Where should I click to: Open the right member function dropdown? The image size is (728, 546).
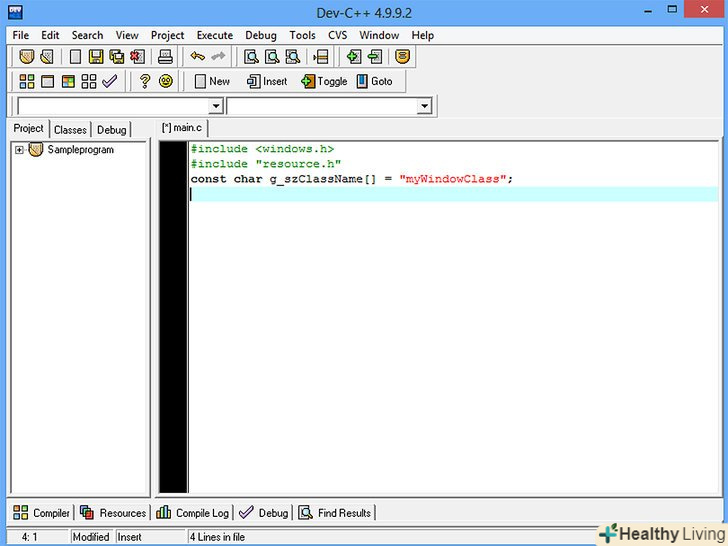(x=423, y=106)
